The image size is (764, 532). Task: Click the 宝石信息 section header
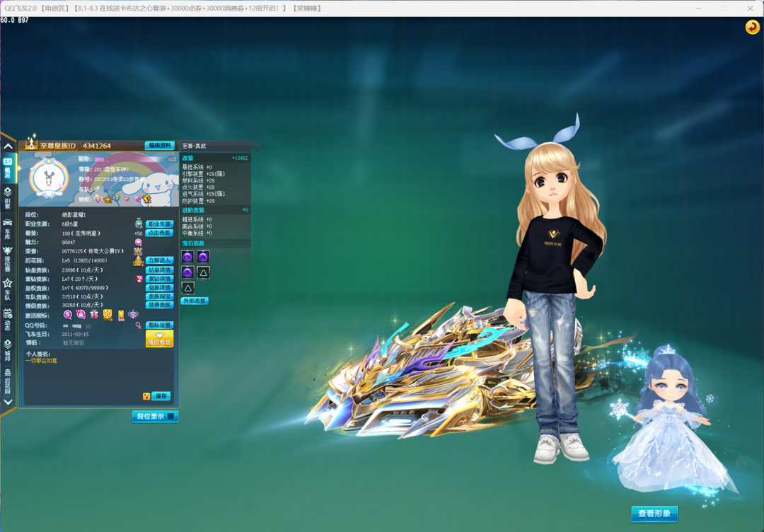tap(215, 243)
